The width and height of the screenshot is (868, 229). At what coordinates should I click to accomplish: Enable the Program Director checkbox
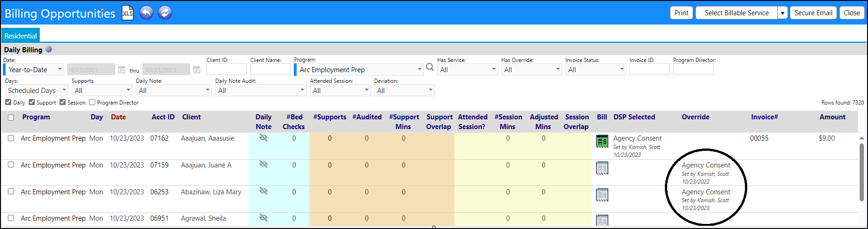pyautogui.click(x=92, y=102)
